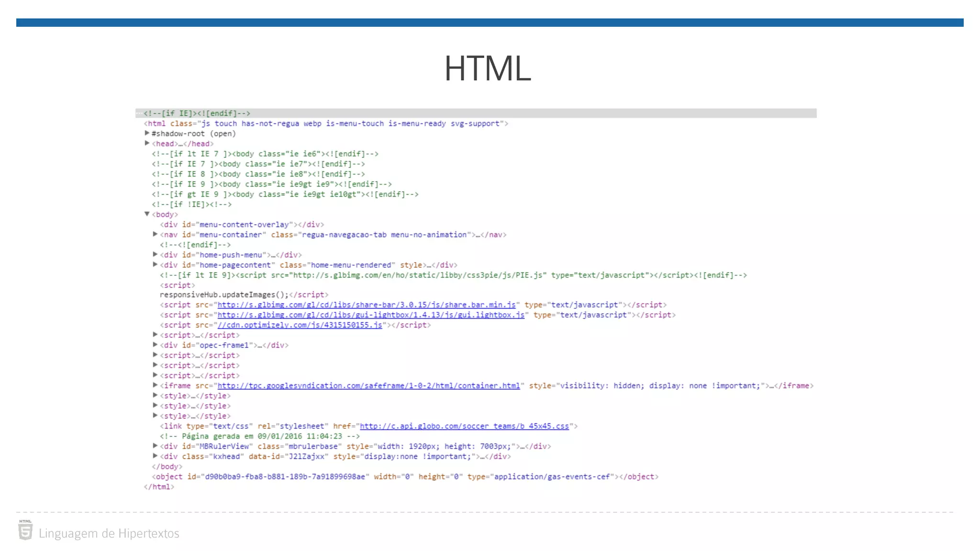Expand the opec-frame1 div
The height and width of the screenshot is (551, 980).
click(x=155, y=344)
